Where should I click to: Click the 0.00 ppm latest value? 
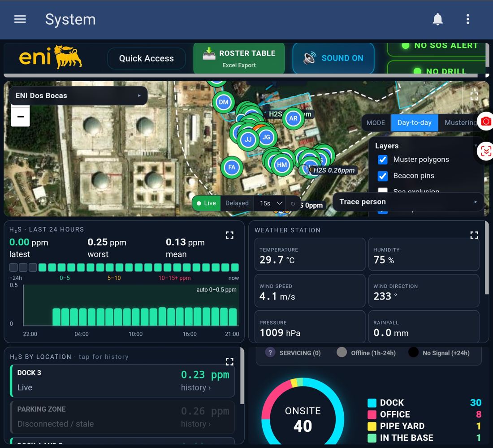point(29,242)
